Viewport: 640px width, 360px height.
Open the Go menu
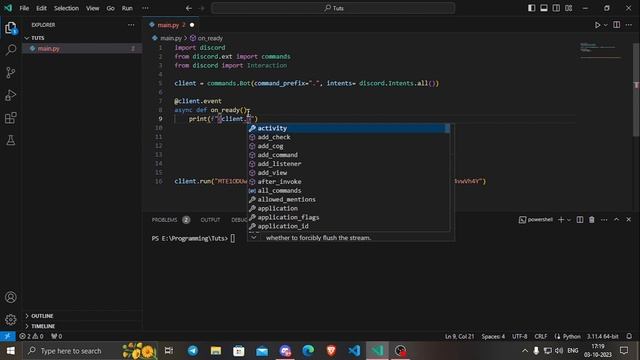[x=110, y=8]
